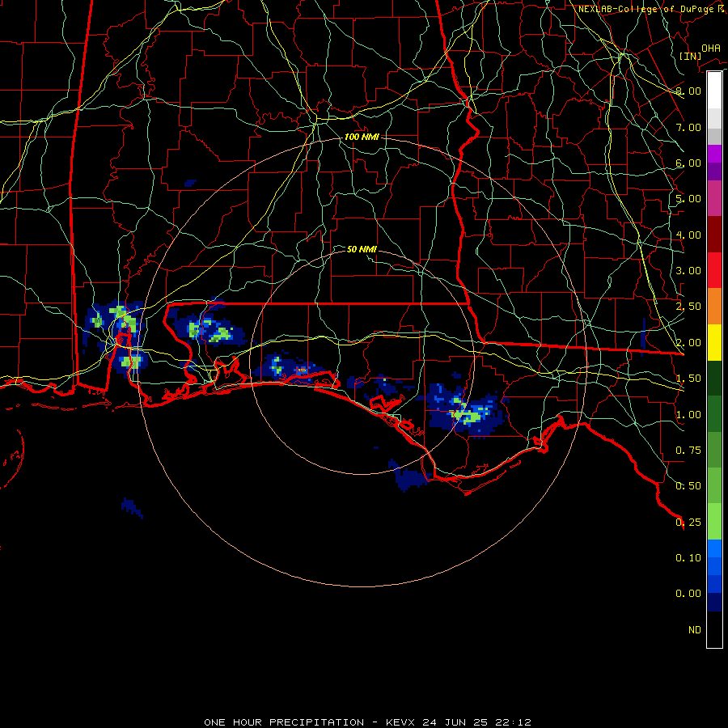Click the 0.00 legend value
The height and width of the screenshot is (728, 728).
pos(688,594)
